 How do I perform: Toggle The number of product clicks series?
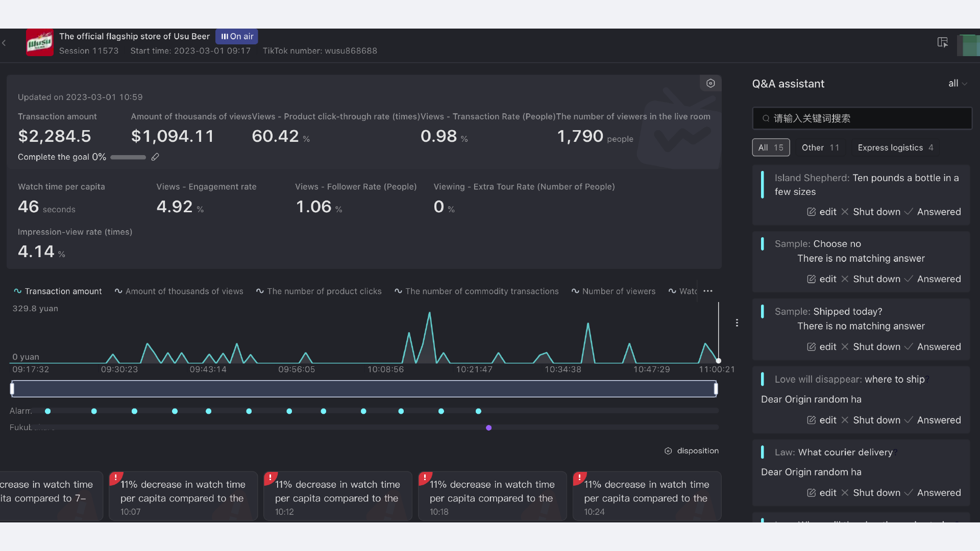pyautogui.click(x=318, y=291)
